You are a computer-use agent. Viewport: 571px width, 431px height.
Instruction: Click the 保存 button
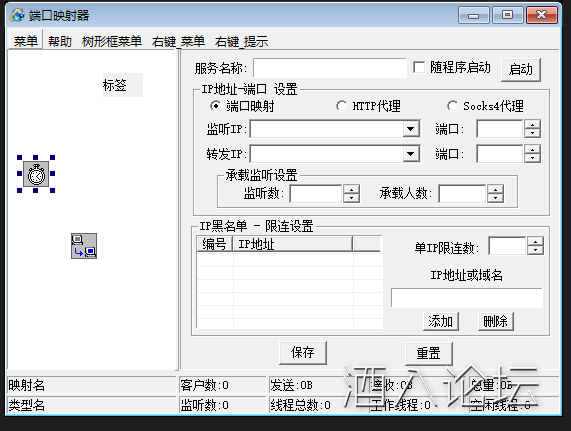tap(303, 352)
